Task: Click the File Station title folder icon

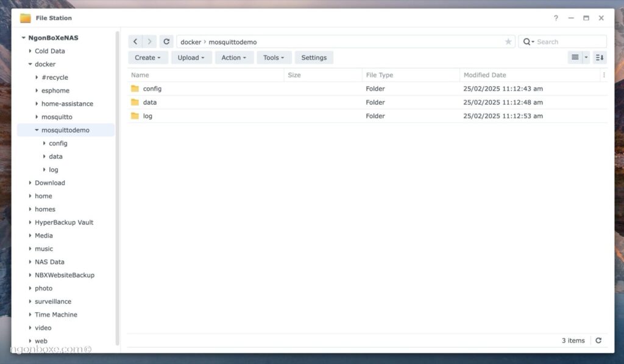Action: click(x=26, y=18)
